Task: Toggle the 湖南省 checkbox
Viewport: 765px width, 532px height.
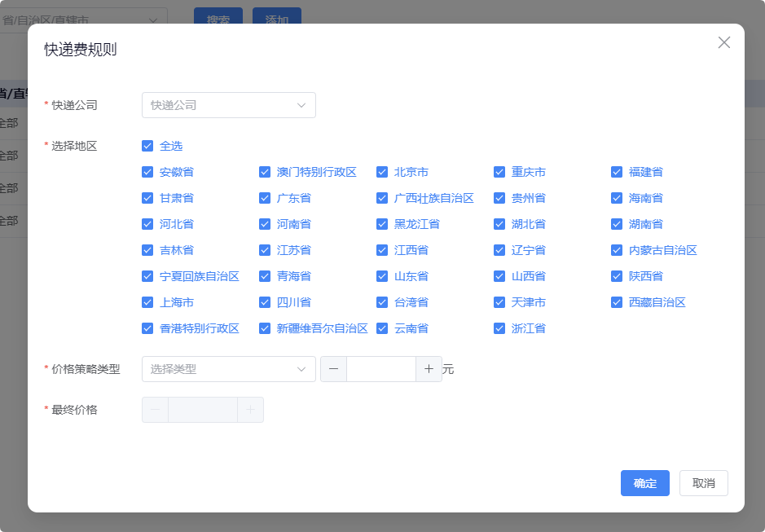Action: coord(617,224)
